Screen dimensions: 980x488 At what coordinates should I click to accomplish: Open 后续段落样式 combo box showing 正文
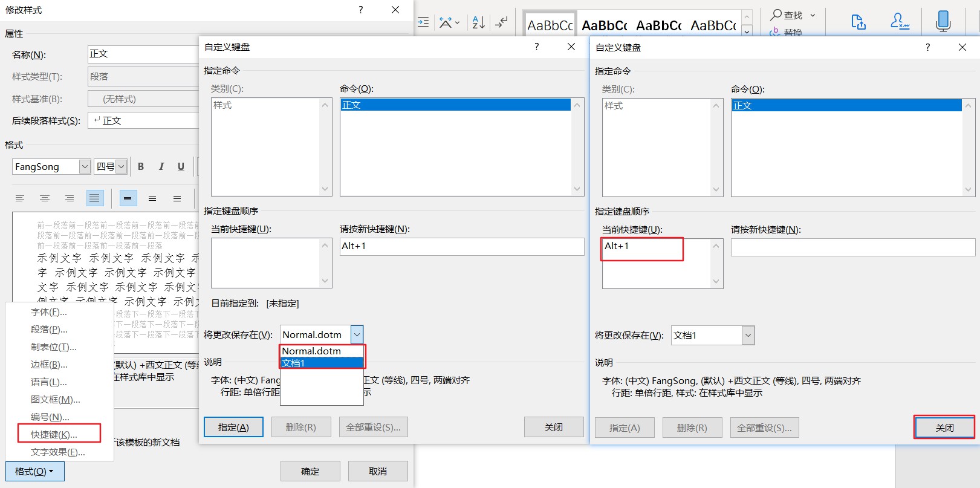(143, 120)
